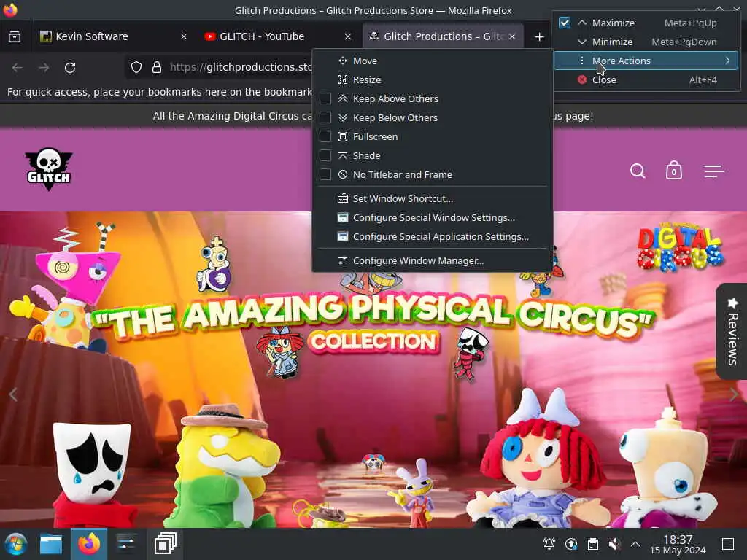
Task: Open Configure Special Application Settings...
Action: [433, 237]
